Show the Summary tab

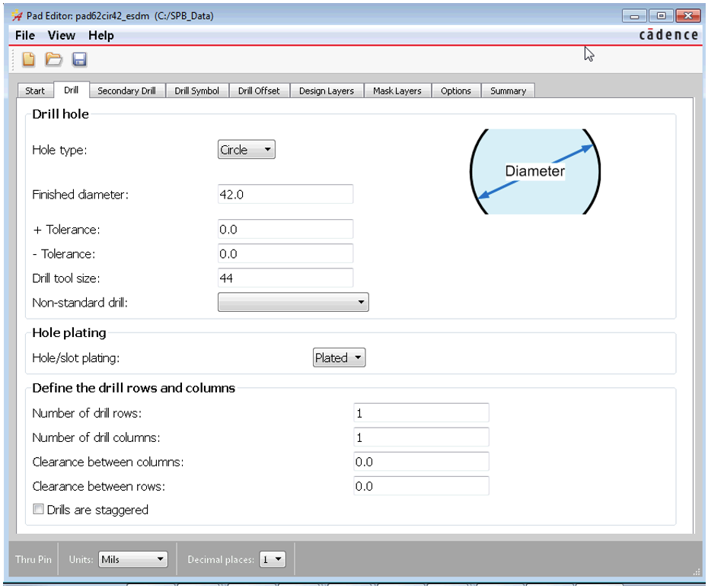[508, 91]
